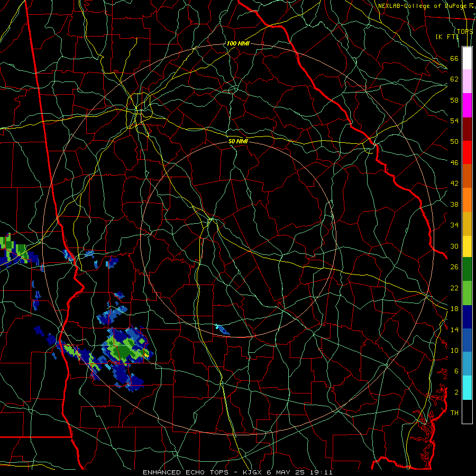Click the legend value "62"
The width and height of the screenshot is (476, 476).
pos(454,79)
